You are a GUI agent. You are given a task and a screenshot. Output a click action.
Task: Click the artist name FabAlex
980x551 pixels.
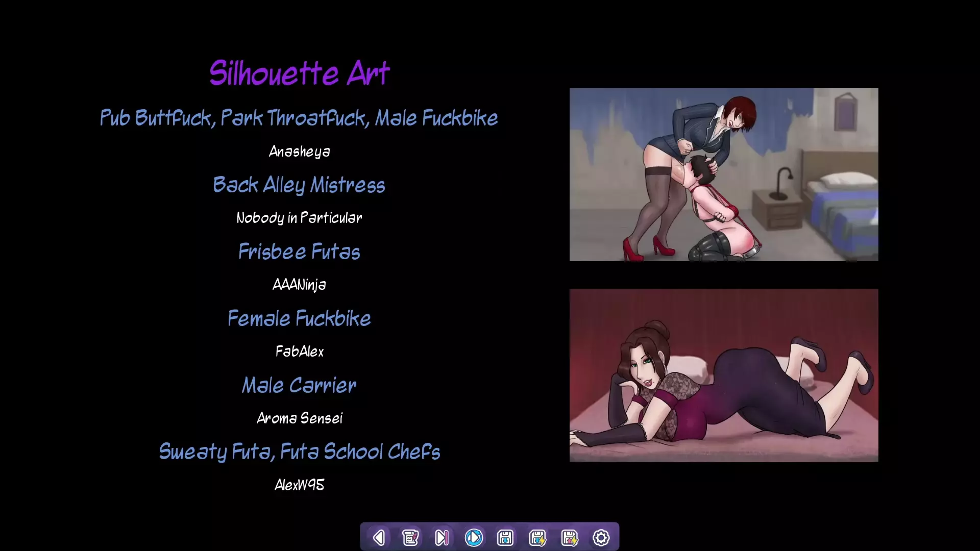299,352
